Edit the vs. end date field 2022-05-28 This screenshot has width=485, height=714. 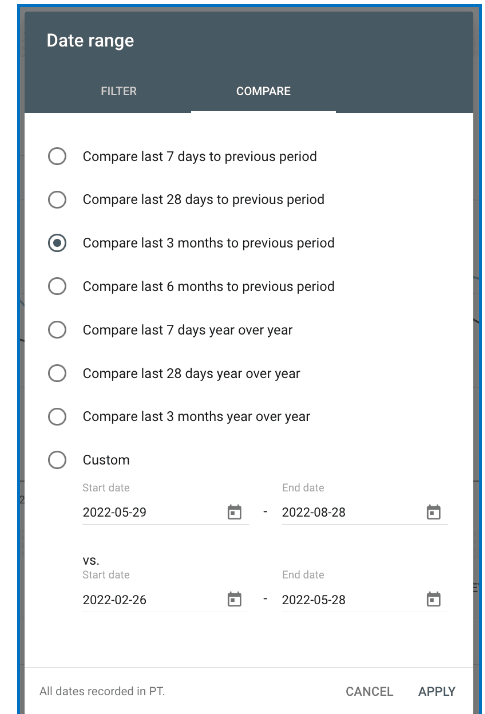tap(353, 599)
